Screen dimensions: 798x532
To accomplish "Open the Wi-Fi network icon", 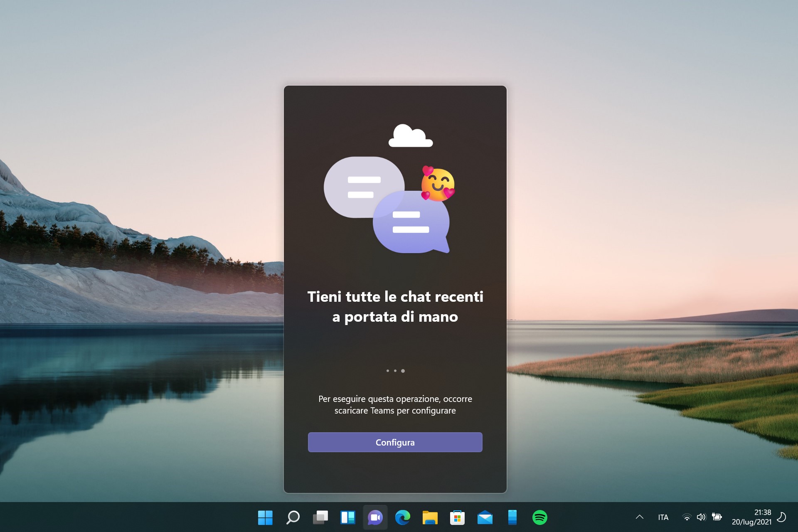I will 687,517.
